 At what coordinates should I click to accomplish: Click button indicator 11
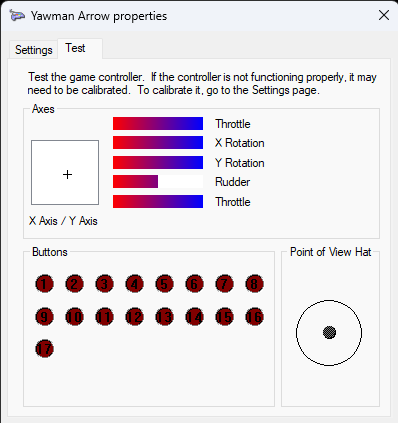coord(104,317)
